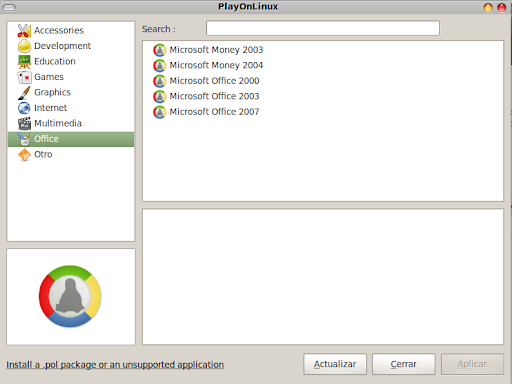
Task: Click the icon beside Microsoft Office 2000
Action: click(x=160, y=81)
